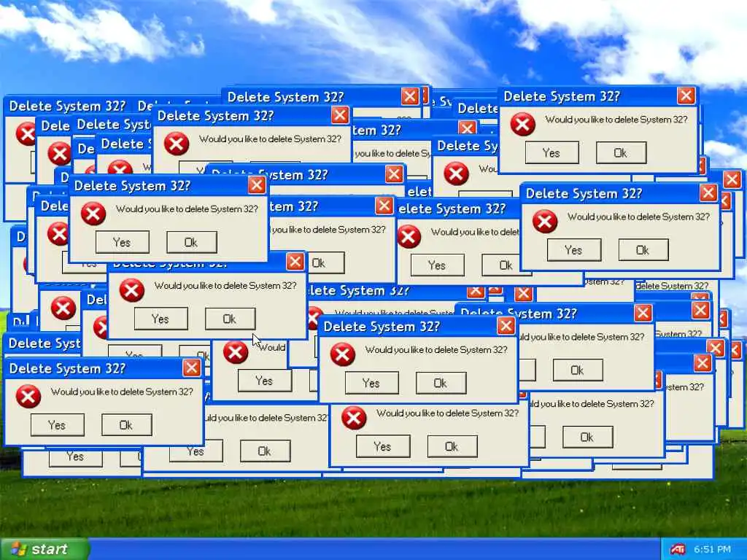Click error icon in dialog directly above mouse pointer
This screenshot has height=560, width=747.
[132, 290]
